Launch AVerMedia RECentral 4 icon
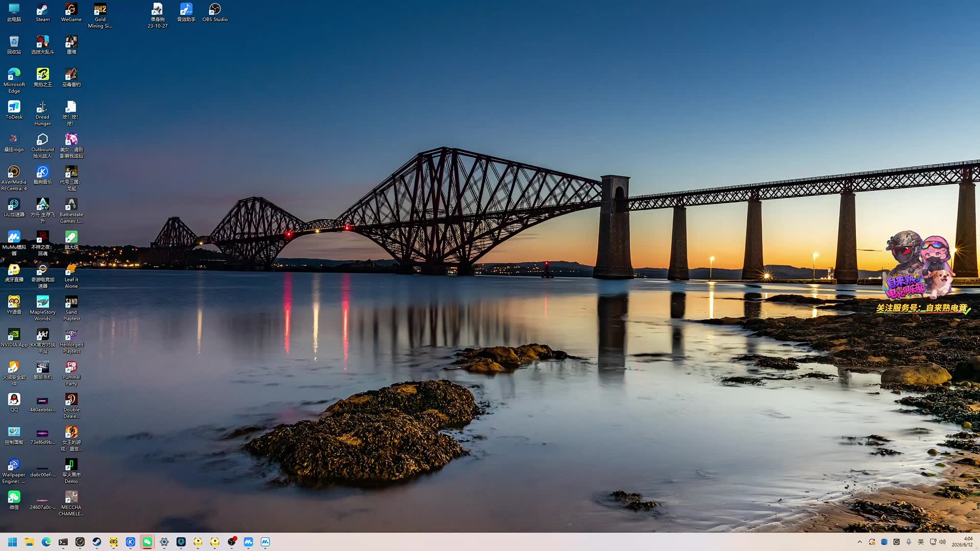Image resolution: width=980 pixels, height=551 pixels. click(x=14, y=178)
